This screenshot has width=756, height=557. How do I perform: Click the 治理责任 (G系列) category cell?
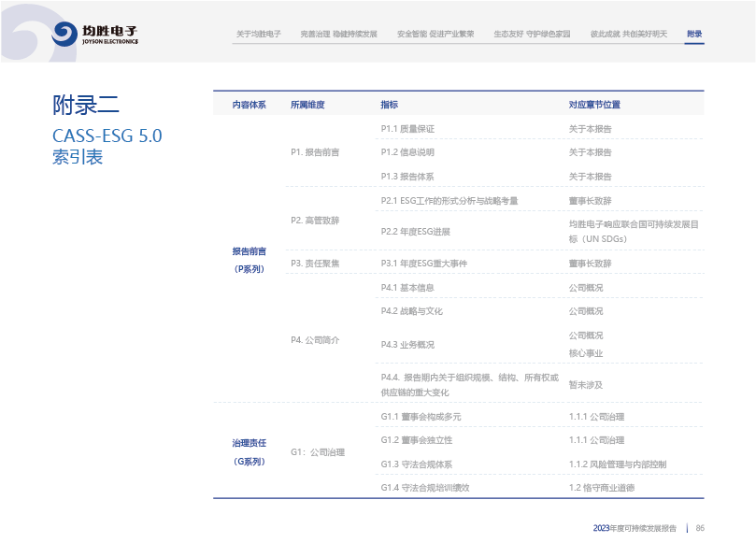coord(249,451)
